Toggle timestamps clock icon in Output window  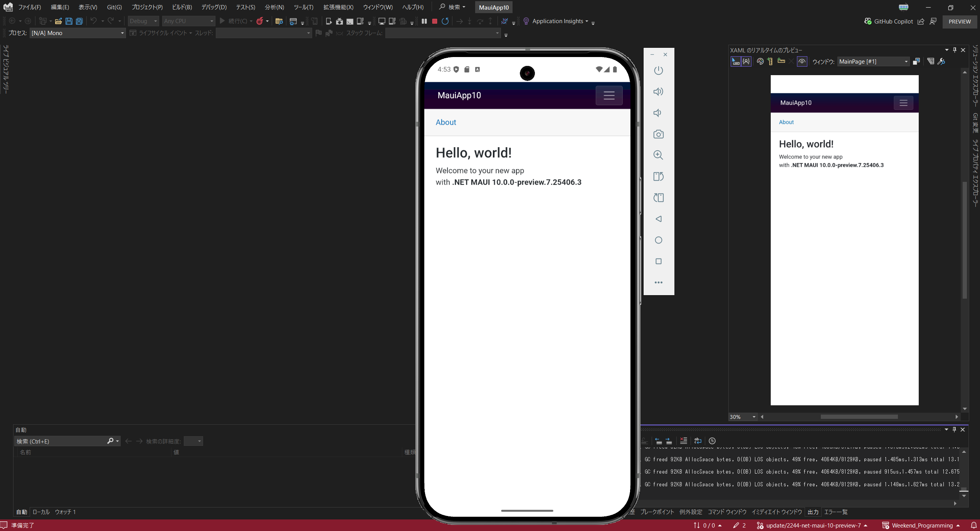[x=712, y=441]
